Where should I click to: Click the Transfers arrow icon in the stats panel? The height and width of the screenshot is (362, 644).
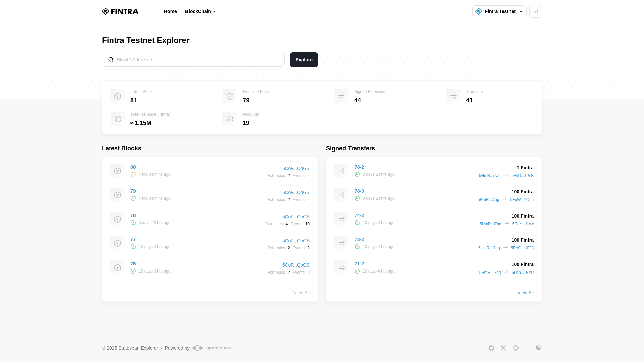pyautogui.click(x=453, y=96)
